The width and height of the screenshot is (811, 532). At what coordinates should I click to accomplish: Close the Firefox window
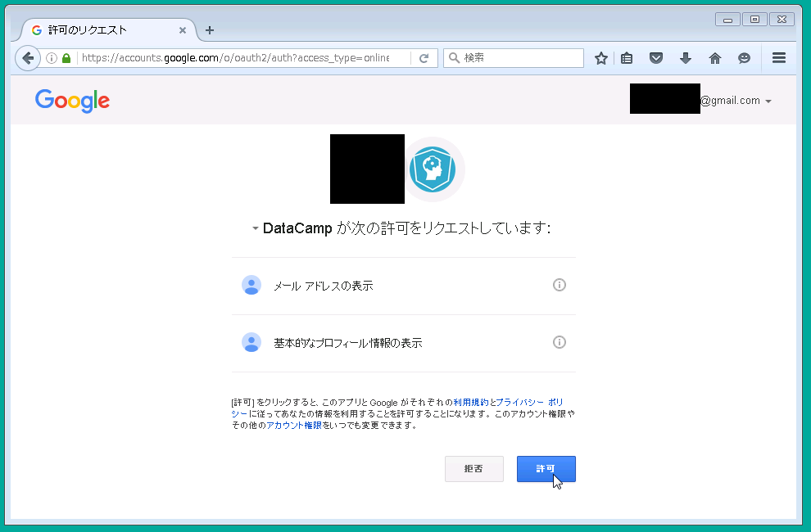click(782, 20)
